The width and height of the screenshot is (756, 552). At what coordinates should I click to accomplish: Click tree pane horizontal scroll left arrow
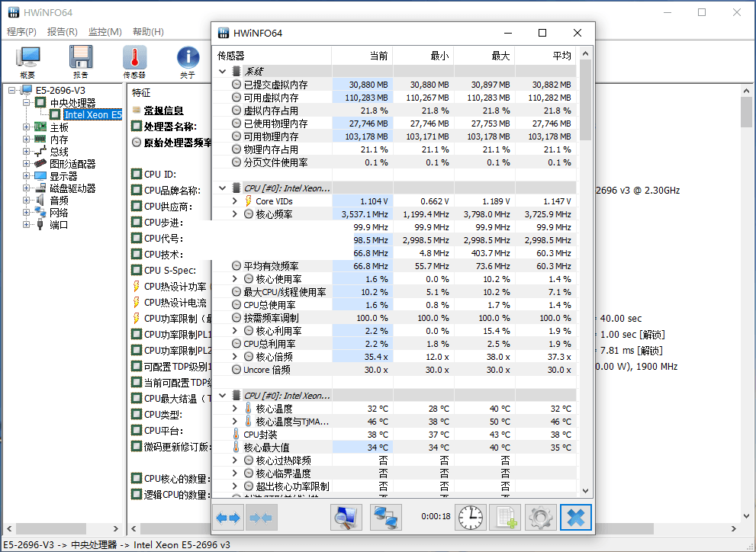click(x=8, y=528)
